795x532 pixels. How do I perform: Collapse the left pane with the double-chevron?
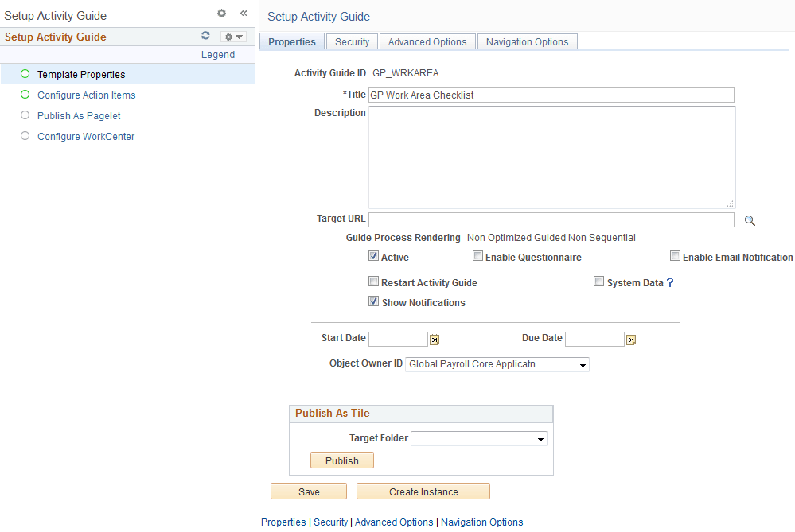tap(244, 14)
